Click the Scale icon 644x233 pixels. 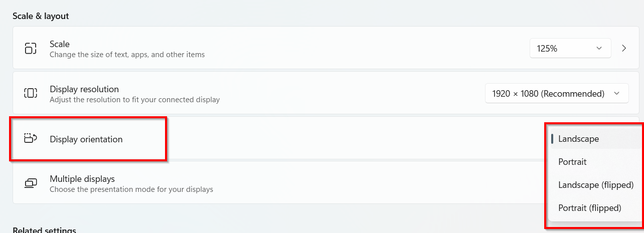pos(31,49)
